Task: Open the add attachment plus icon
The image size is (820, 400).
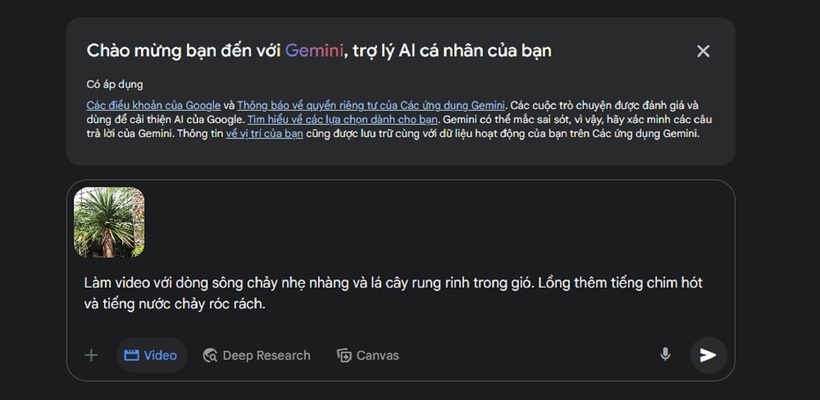Action: pyautogui.click(x=91, y=355)
